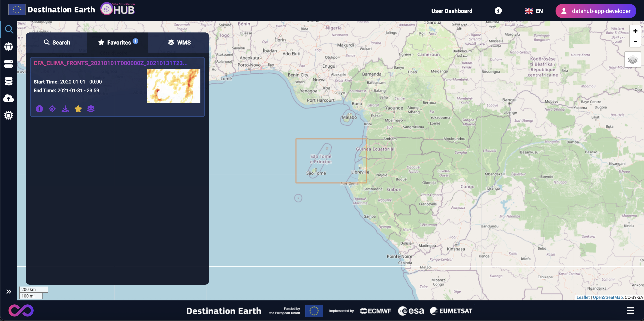Image resolution: width=644 pixels, height=321 pixels.
Task: Download the CFA_CLIMA_FRONTS product
Action: click(65, 109)
